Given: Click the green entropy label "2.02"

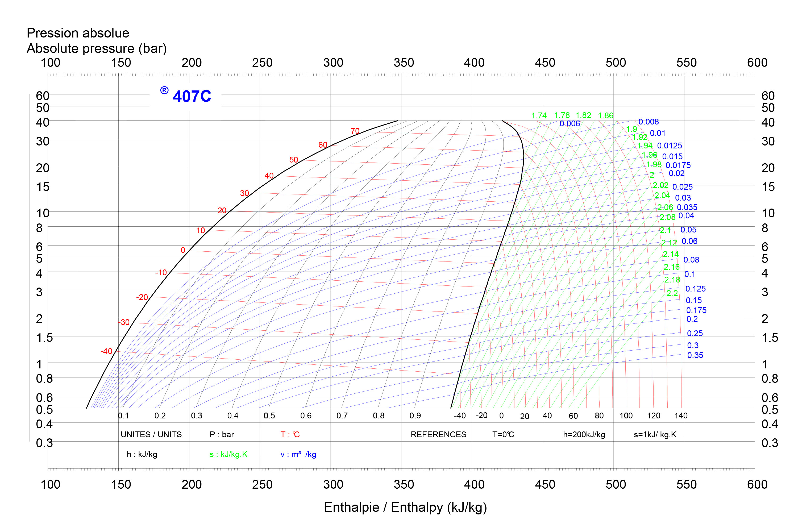Looking at the screenshot, I should (x=660, y=186).
